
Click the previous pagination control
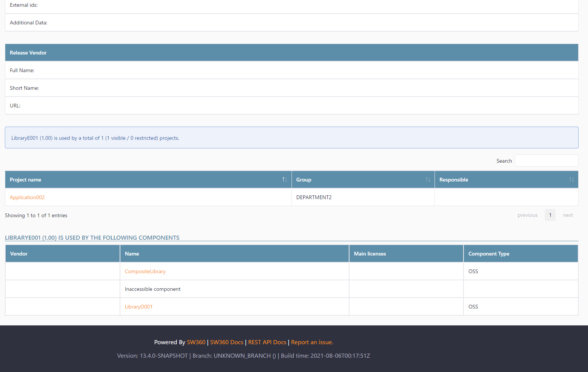coord(527,215)
